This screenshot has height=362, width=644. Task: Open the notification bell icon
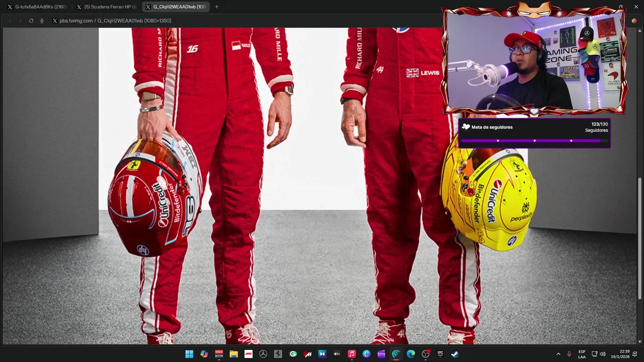(x=635, y=354)
